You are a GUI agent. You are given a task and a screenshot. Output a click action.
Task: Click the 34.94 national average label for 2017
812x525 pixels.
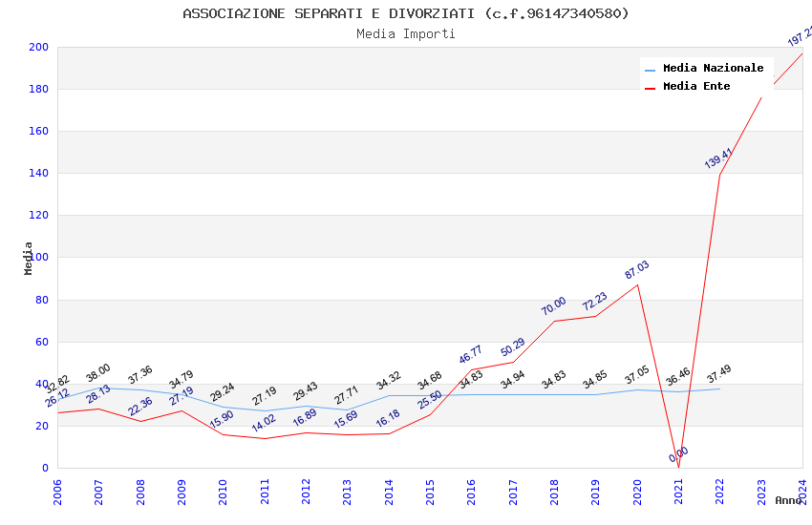coord(513,380)
